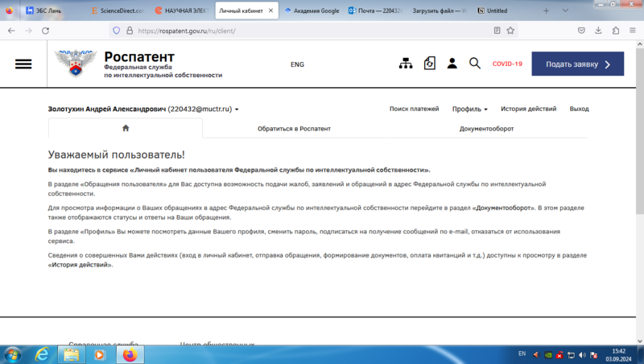
Task: Go to the home tab icon
Action: coord(126,128)
